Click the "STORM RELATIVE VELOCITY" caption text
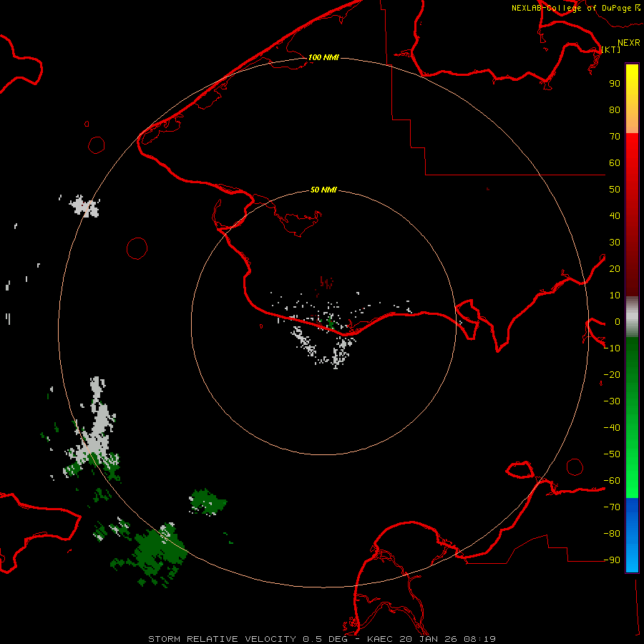The width and height of the screenshot is (644, 644). tap(222, 639)
